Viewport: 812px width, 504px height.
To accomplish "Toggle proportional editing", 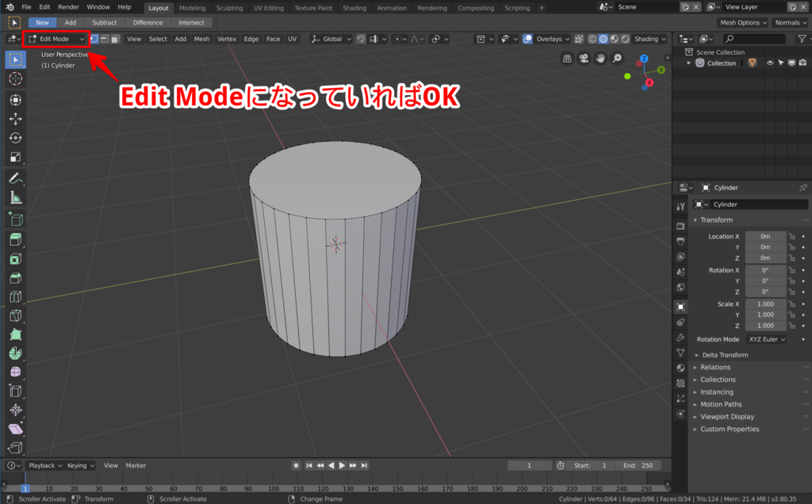I will [x=396, y=39].
